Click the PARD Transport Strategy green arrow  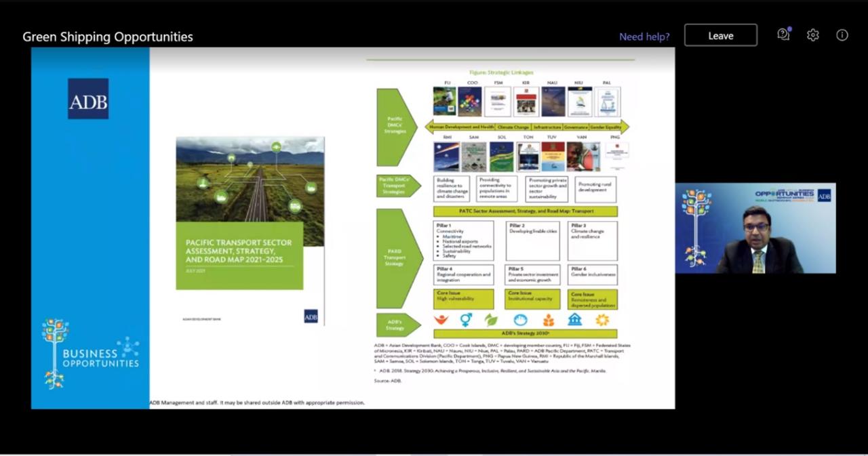tap(399, 257)
